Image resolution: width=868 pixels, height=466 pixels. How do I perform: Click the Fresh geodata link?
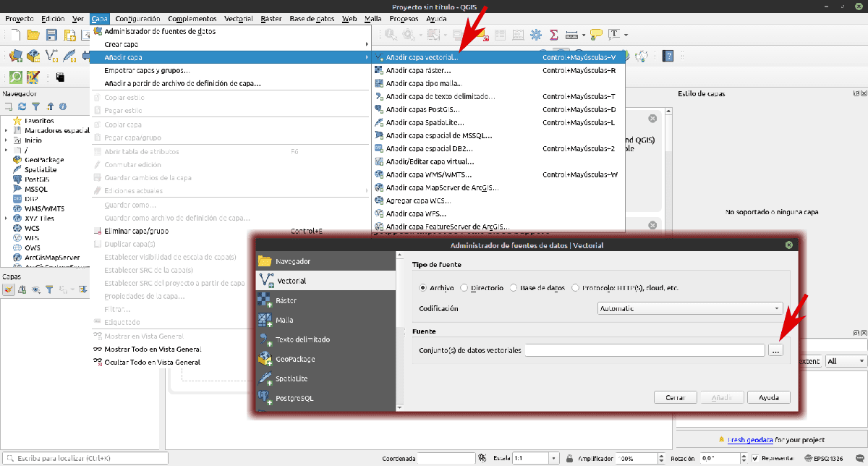pyautogui.click(x=750, y=439)
